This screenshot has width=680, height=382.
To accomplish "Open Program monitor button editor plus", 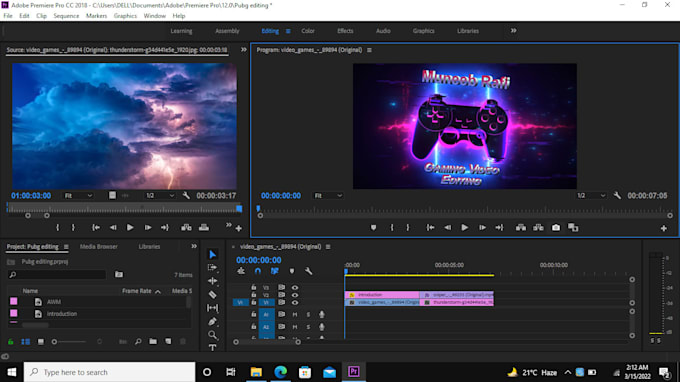I will point(664,228).
